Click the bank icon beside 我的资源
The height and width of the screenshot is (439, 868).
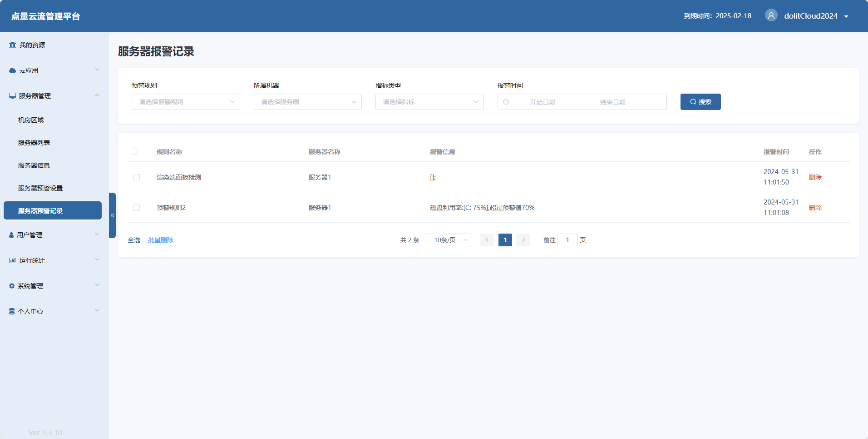click(13, 45)
